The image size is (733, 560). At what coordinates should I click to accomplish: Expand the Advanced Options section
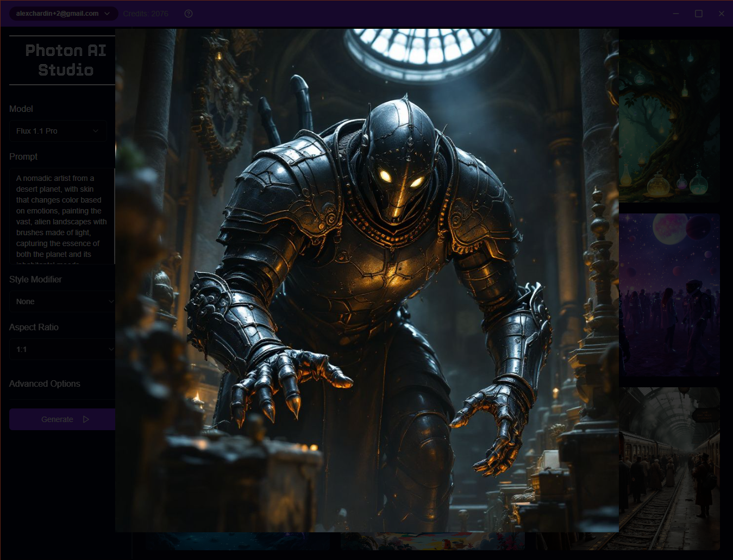[45, 383]
